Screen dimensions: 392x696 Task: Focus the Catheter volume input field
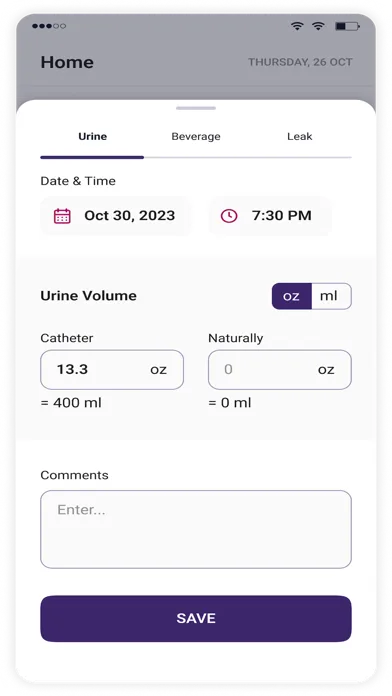tap(112, 370)
